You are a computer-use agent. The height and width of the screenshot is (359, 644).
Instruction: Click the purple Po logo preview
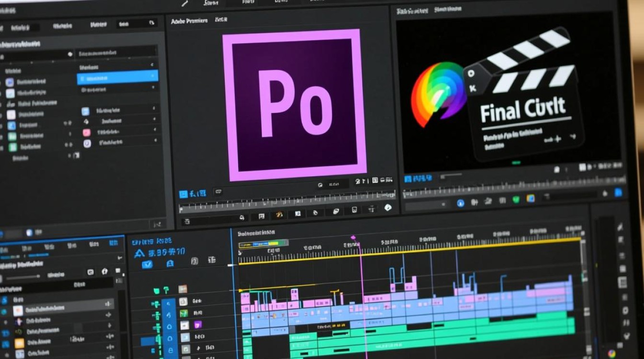click(x=295, y=105)
